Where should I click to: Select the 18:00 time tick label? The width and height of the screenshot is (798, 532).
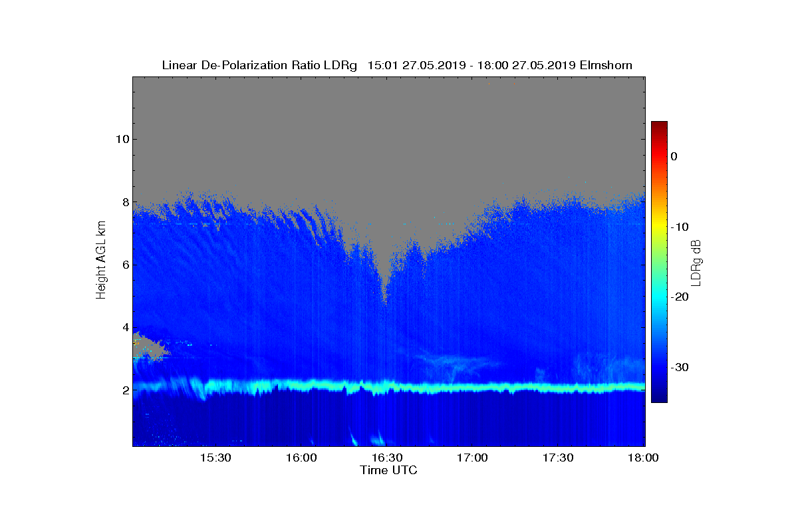pyautogui.click(x=644, y=458)
